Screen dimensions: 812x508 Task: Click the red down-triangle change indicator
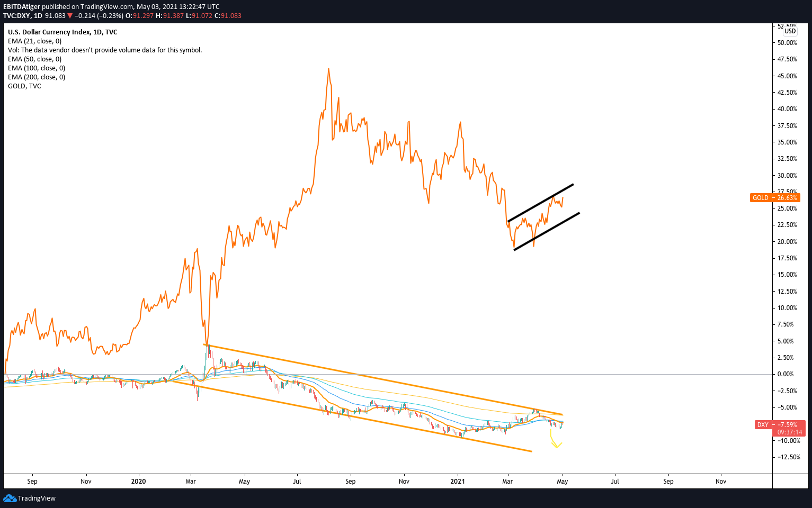(70, 16)
